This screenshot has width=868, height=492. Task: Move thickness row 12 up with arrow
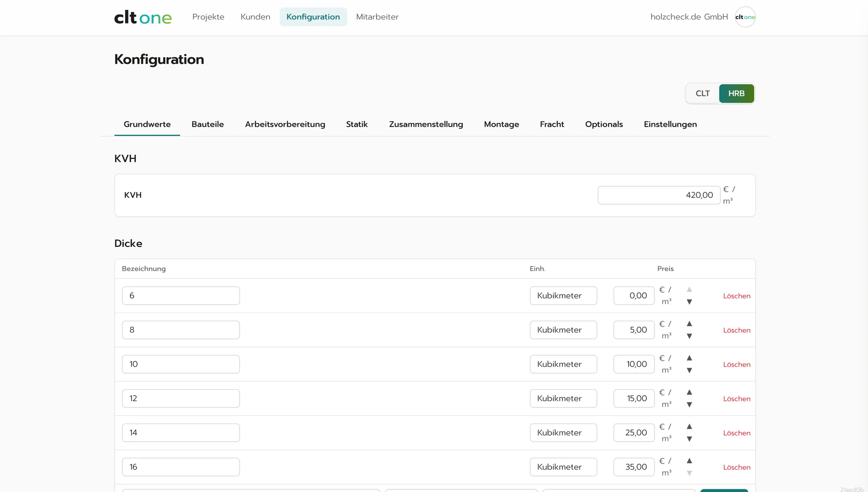point(689,392)
